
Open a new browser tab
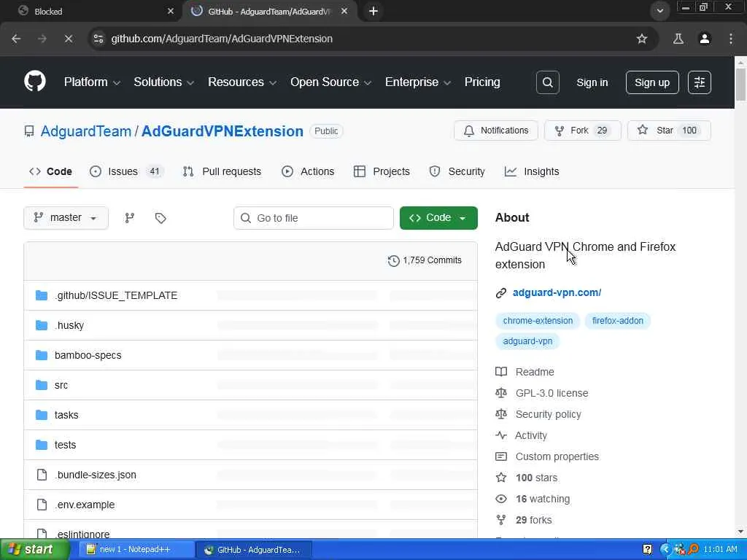coord(373,11)
